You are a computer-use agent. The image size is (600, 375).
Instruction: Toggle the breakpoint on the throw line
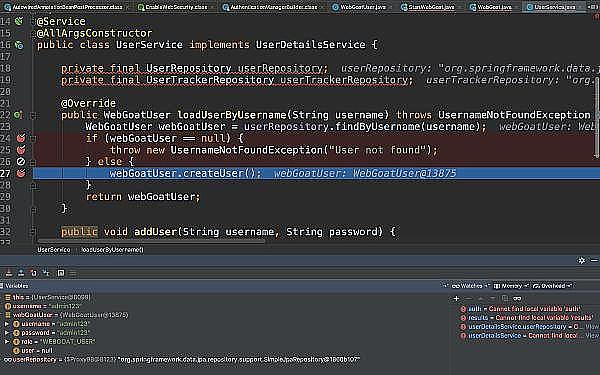point(21,150)
